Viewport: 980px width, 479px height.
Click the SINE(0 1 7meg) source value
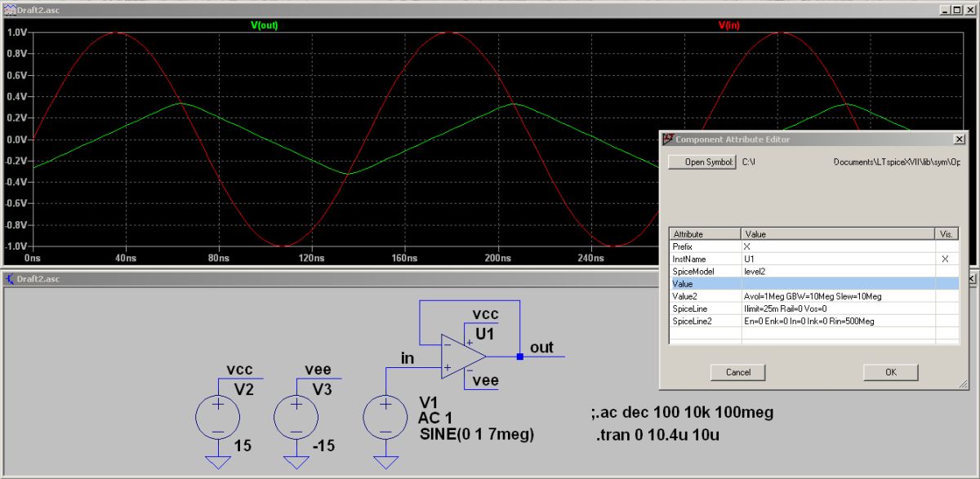477,434
